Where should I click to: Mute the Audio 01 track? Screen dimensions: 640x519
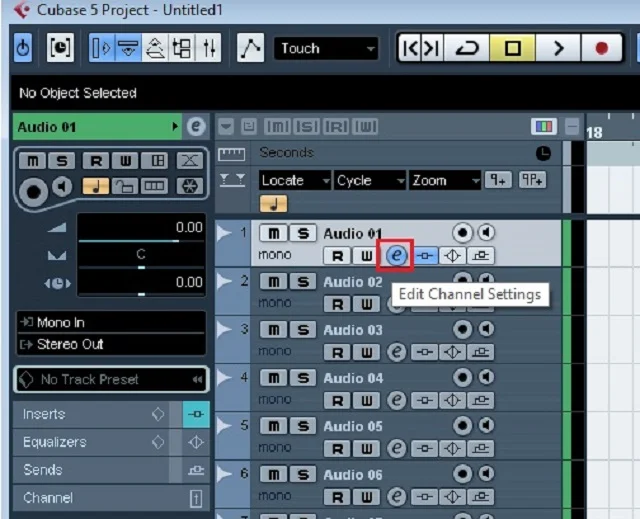pos(273,233)
